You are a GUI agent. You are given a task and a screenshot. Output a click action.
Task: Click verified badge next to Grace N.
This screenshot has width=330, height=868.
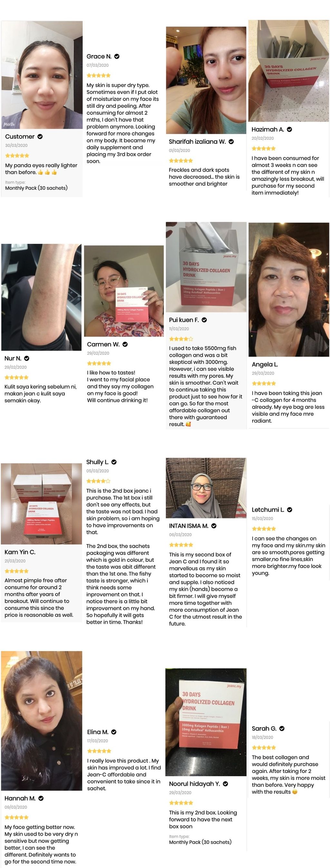117,57
